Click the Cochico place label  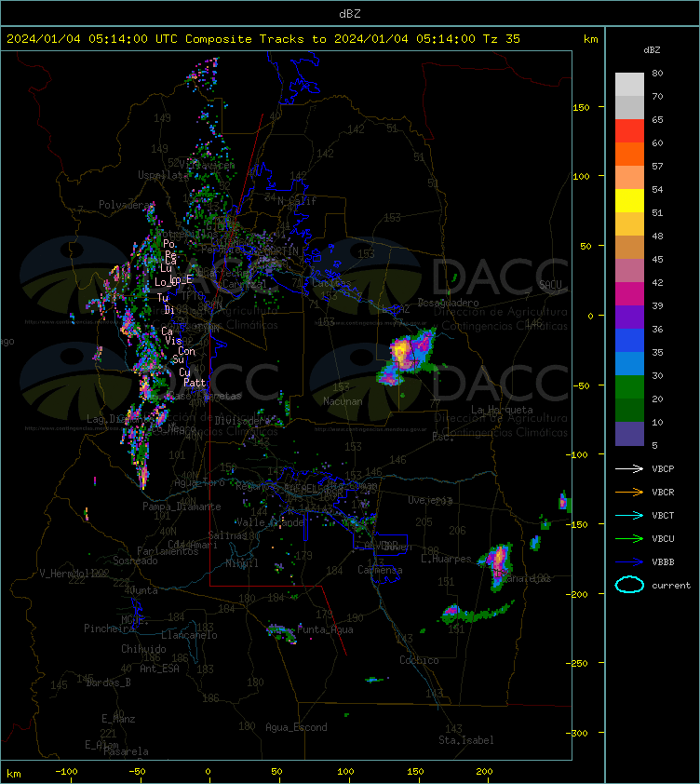pyautogui.click(x=419, y=660)
